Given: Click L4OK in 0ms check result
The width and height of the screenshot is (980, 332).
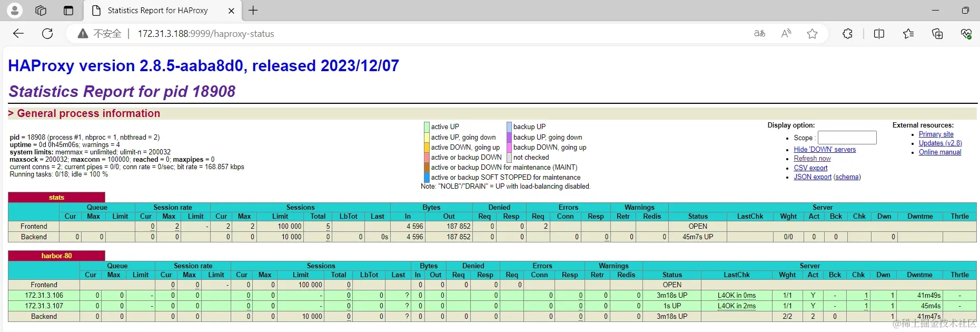Looking at the screenshot, I should coord(736,296).
